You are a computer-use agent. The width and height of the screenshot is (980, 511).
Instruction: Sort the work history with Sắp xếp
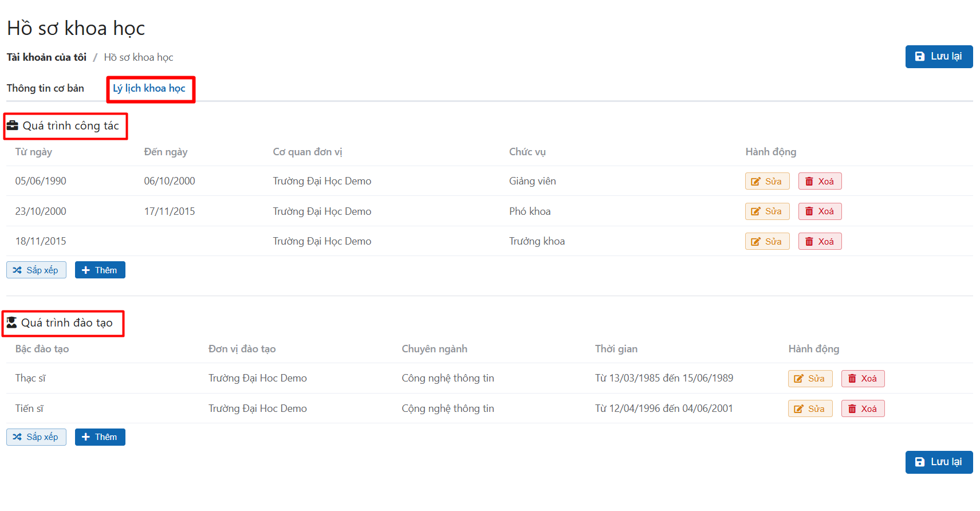point(36,270)
